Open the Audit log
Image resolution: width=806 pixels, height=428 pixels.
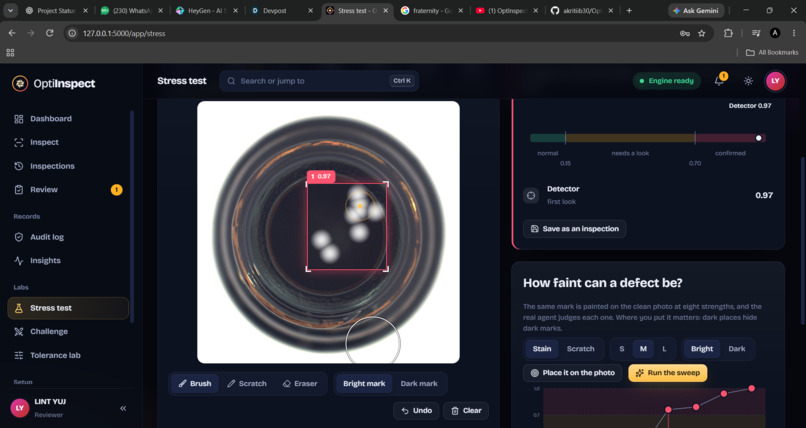(x=47, y=237)
